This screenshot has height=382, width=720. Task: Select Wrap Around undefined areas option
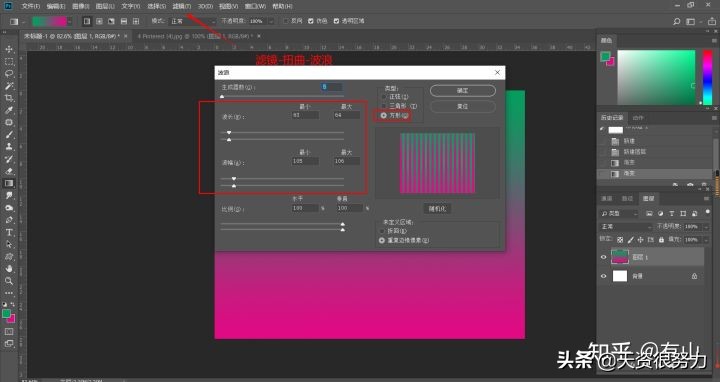[382, 231]
